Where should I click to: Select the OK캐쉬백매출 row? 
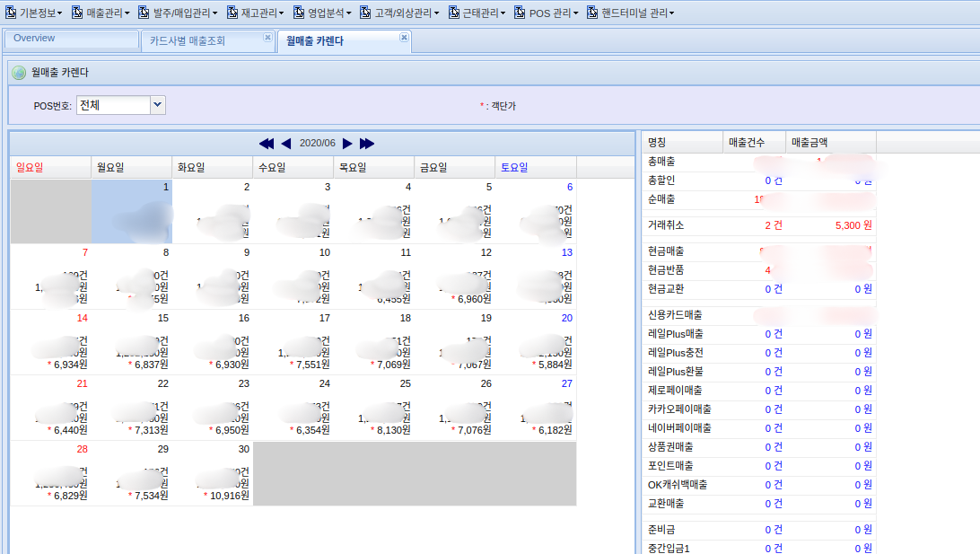tap(759, 485)
